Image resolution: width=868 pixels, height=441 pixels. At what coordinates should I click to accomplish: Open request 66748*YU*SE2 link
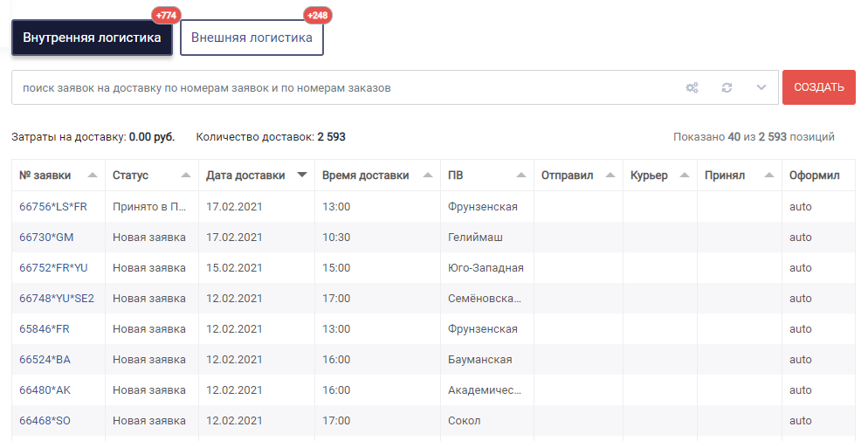click(x=57, y=299)
